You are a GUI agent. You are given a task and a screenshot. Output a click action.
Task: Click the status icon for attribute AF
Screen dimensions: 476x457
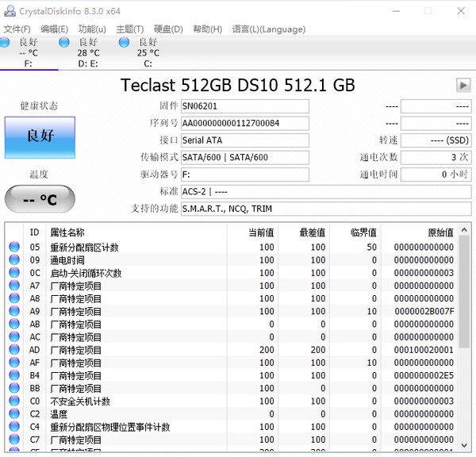click(14, 363)
